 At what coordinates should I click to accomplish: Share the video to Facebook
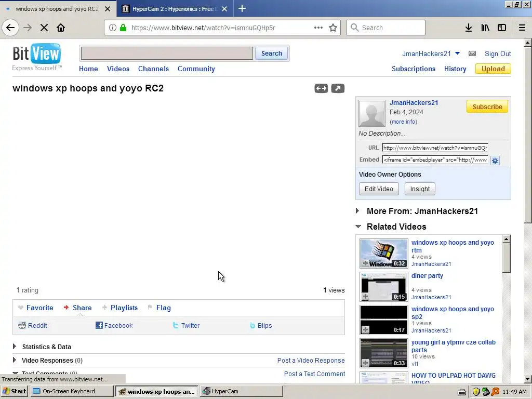click(x=114, y=325)
